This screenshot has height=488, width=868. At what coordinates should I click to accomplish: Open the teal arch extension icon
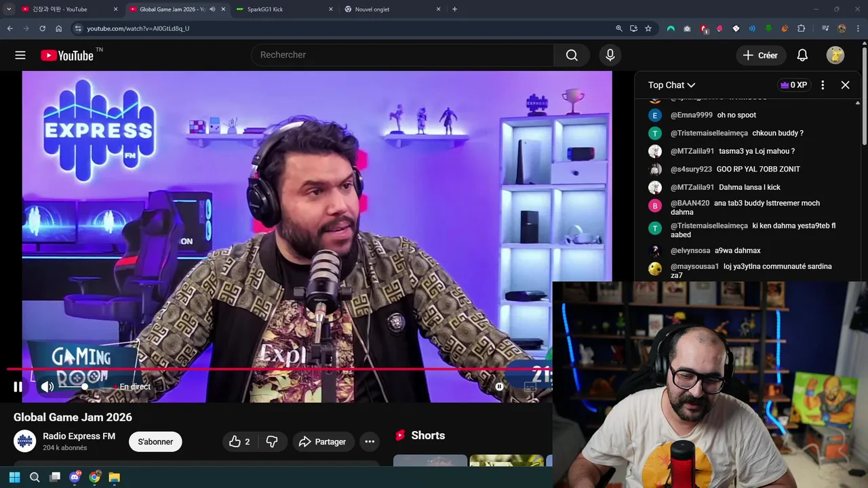(671, 28)
